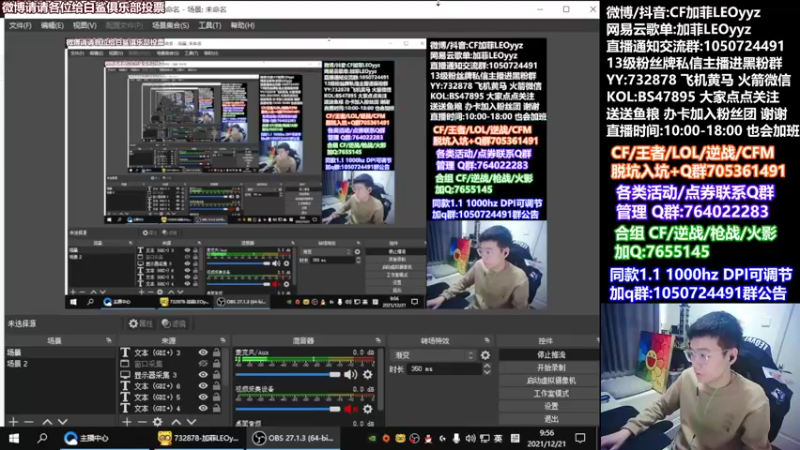Switch to 主播中心 taskbar app
The height and width of the screenshot is (450, 800).
pos(87,438)
